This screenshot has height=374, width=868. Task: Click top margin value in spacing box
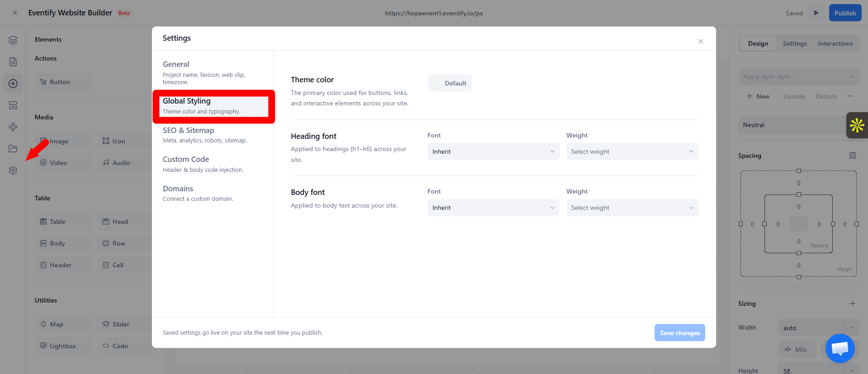pos(798,183)
